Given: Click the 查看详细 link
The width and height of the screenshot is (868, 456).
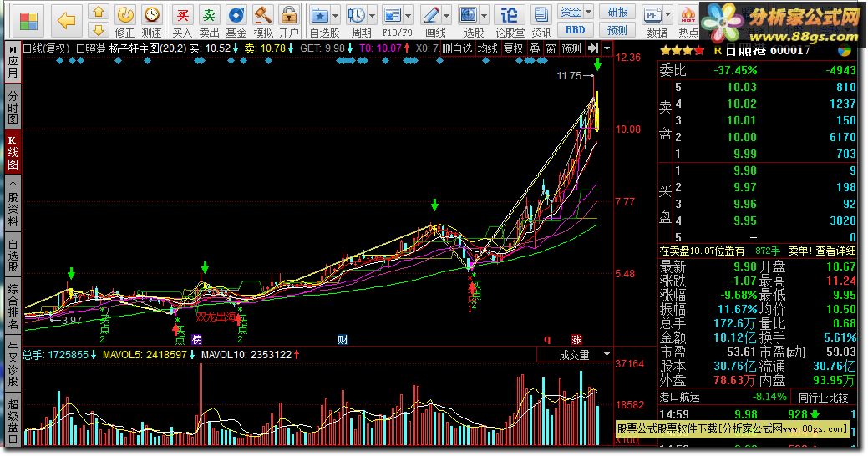Looking at the screenshot, I should click(x=835, y=251).
